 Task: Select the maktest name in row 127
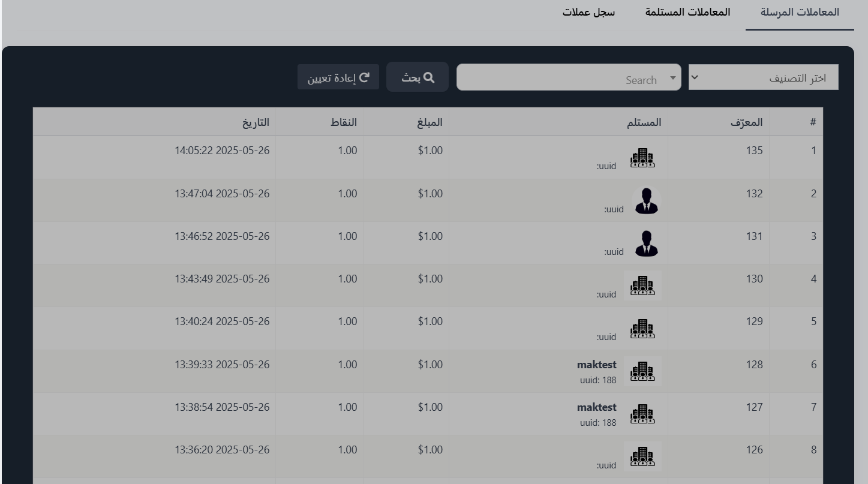click(x=597, y=407)
